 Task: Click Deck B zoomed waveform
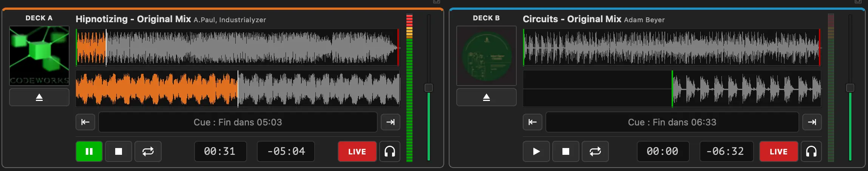672,89
